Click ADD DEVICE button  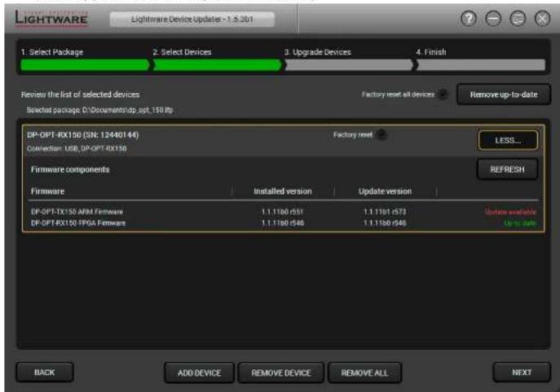199,372
